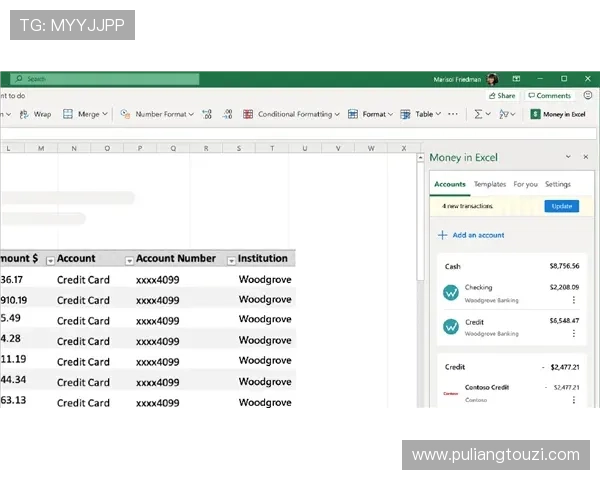Viewport: 600px width, 480px height.
Task: Open the Account column filter dropdown
Action: (129, 260)
